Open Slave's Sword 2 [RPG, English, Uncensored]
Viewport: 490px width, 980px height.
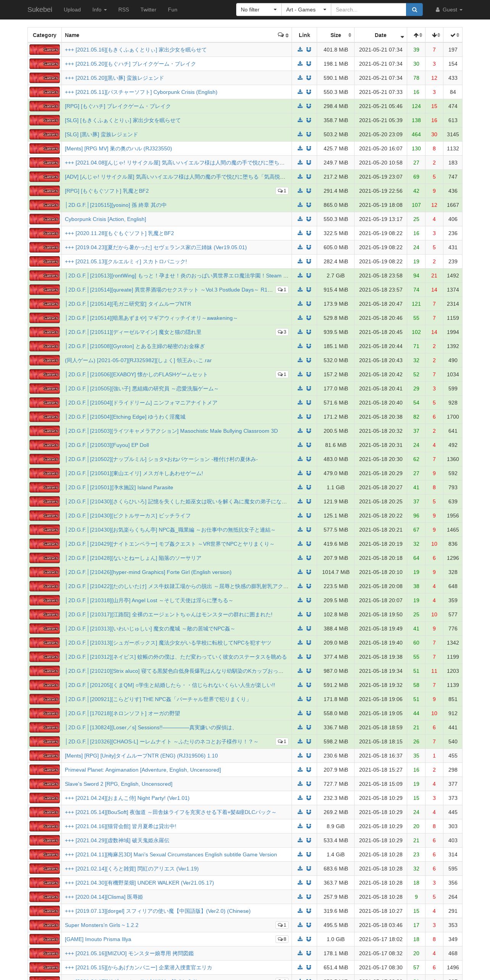pos(119,784)
